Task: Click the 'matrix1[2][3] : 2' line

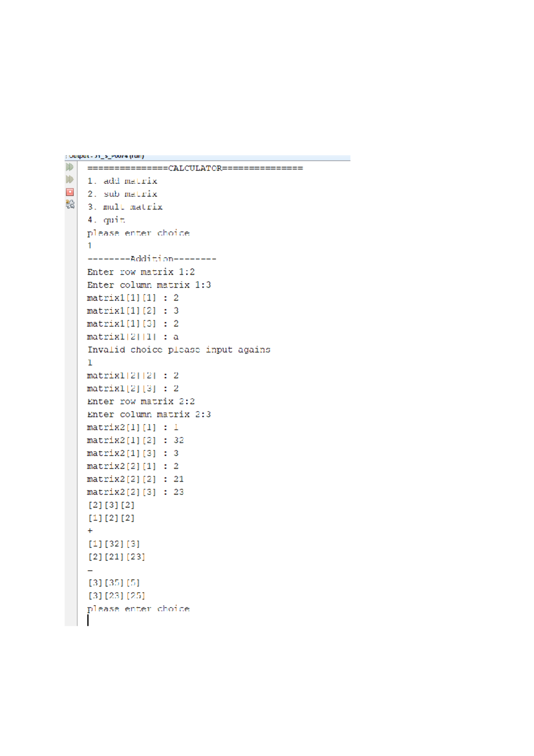Action: (x=133, y=389)
